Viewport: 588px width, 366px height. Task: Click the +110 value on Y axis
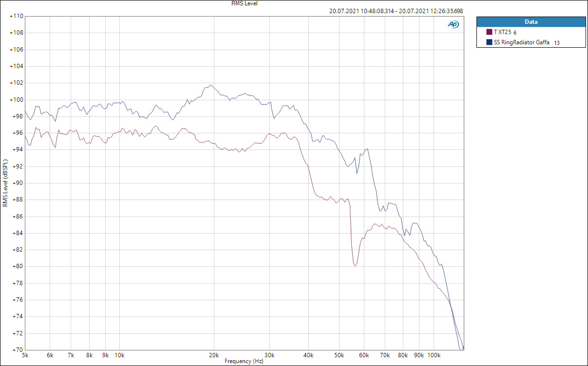pos(16,16)
